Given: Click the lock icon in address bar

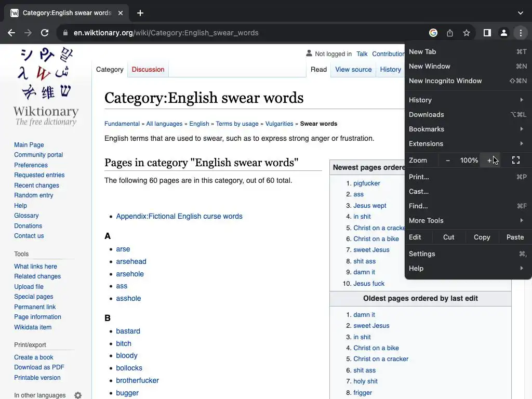Looking at the screenshot, I should tap(65, 33).
